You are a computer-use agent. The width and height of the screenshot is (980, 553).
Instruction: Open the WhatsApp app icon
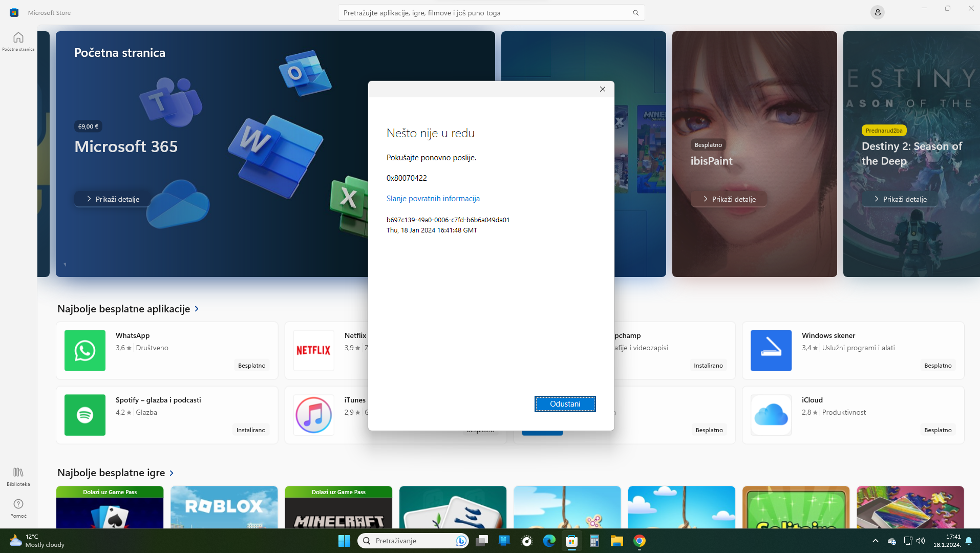85,350
